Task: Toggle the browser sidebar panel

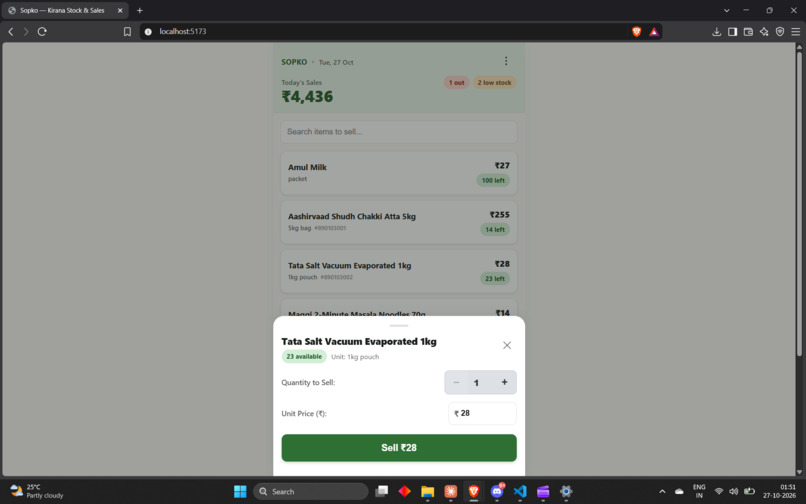Action: pyautogui.click(x=732, y=31)
